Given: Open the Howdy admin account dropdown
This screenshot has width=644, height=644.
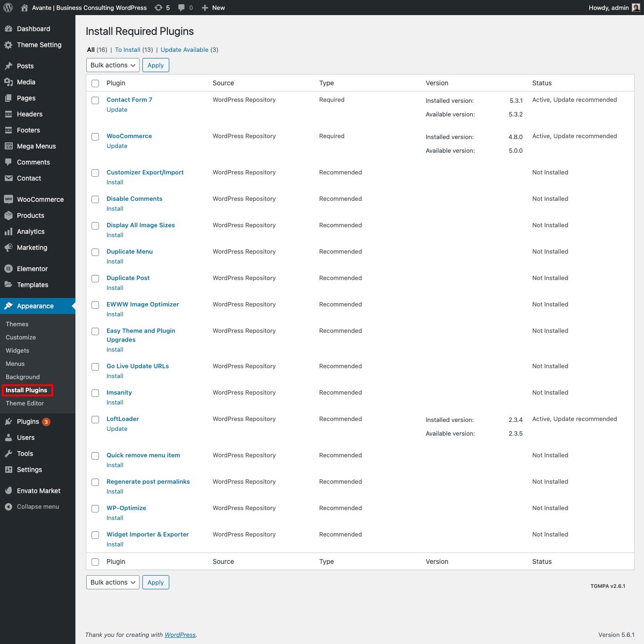Looking at the screenshot, I should pyautogui.click(x=608, y=8).
